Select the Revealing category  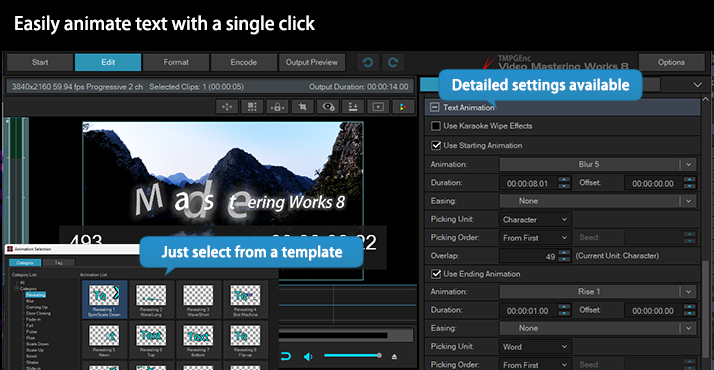coord(36,295)
